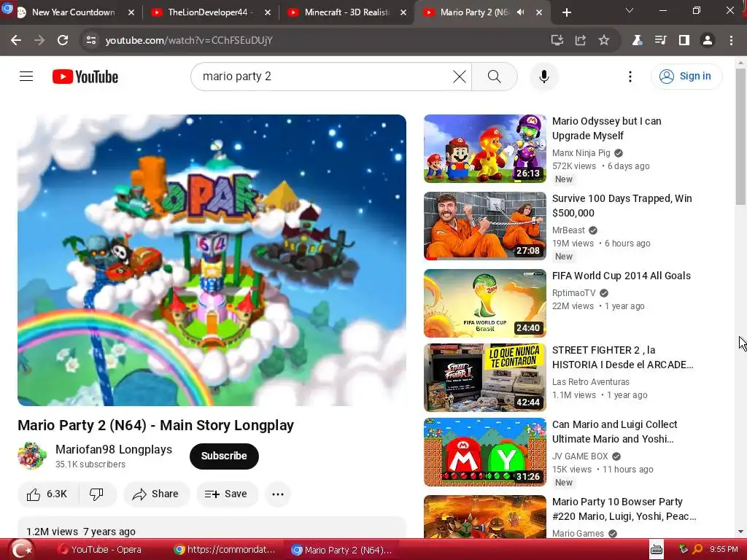Viewport: 747px width, 560px height.
Task: Click the taskbar search magnifier tray icon
Action: pyautogui.click(x=697, y=550)
